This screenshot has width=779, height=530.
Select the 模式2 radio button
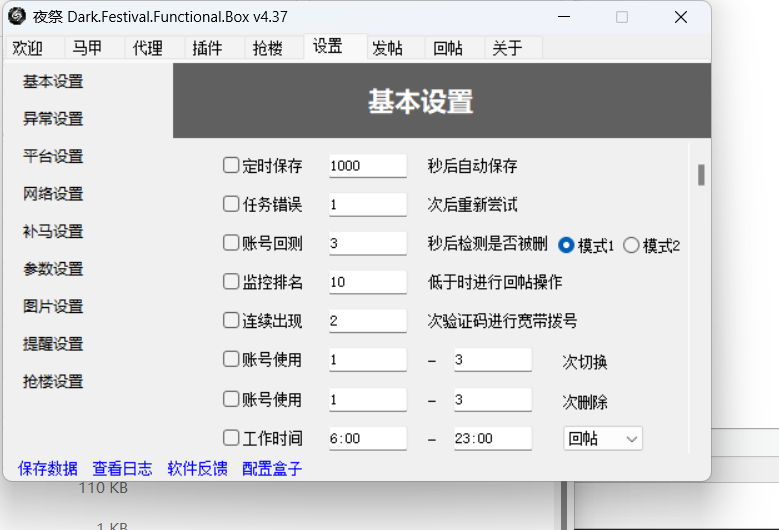pos(631,245)
